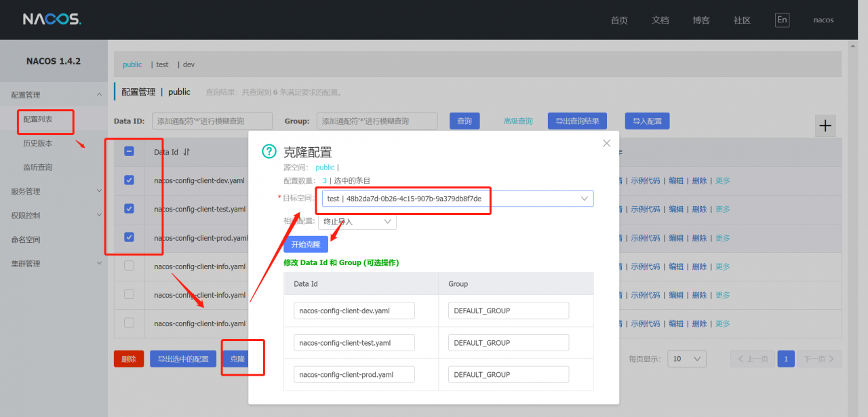
Task: Uncheck the nacos-config-client-prod.yaml row checkbox
Action: click(129, 237)
